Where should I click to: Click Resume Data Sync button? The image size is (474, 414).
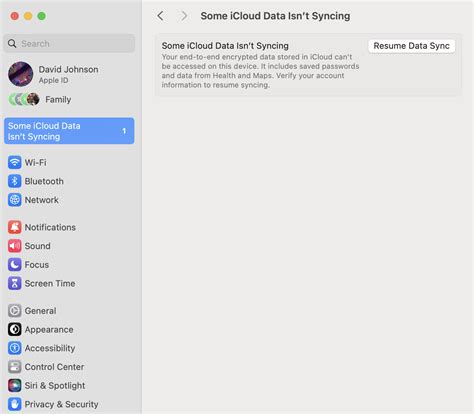411,46
